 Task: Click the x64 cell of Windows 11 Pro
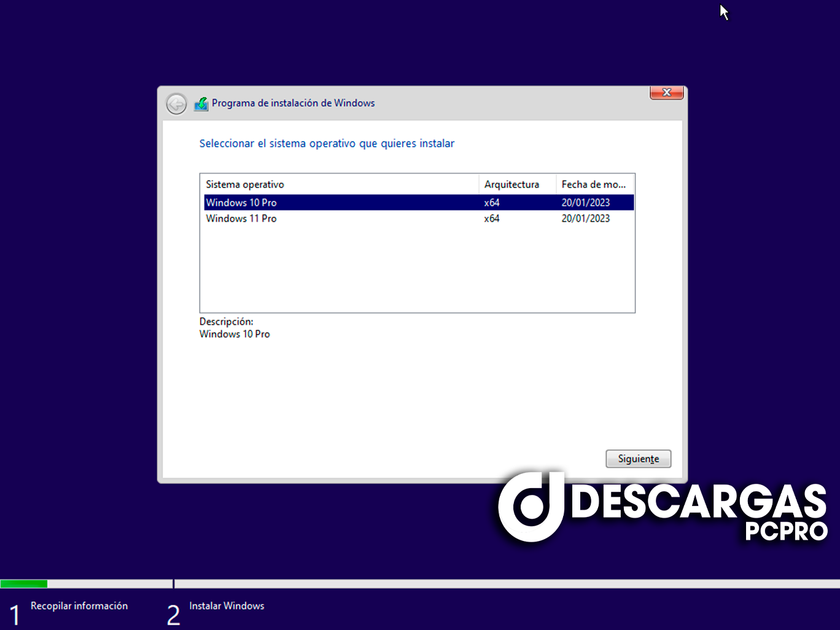pyautogui.click(x=492, y=219)
